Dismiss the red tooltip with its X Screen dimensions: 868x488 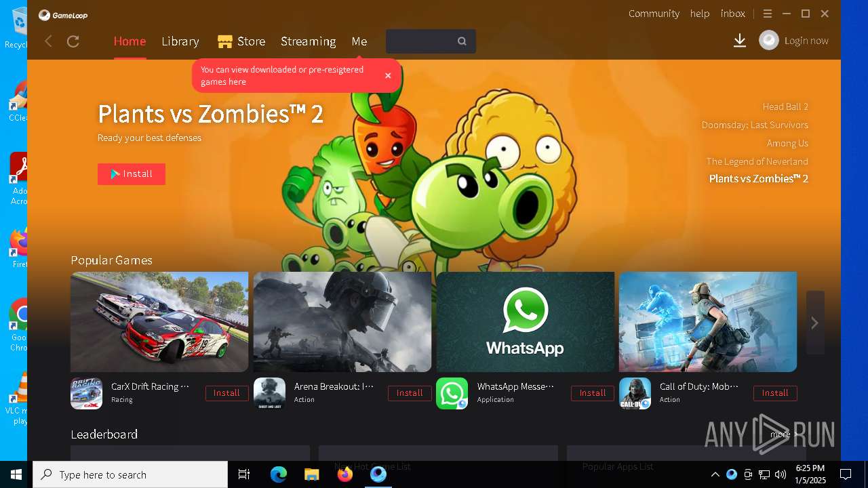[388, 75]
